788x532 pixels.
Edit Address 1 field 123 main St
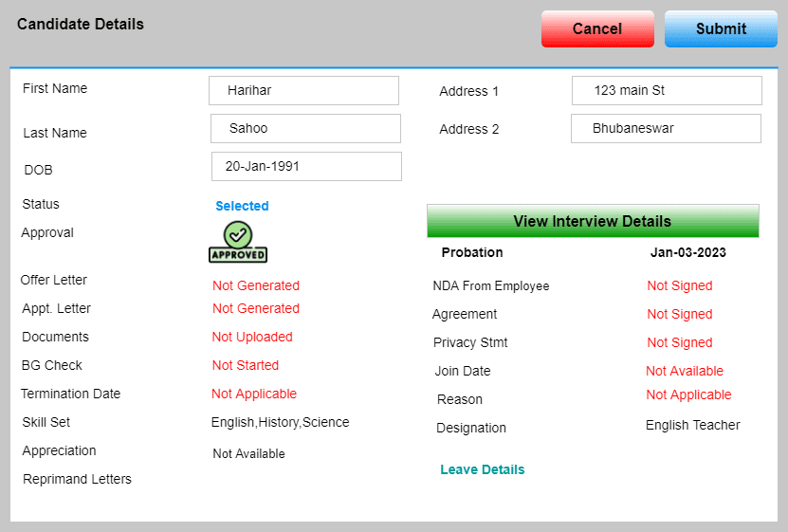point(667,90)
